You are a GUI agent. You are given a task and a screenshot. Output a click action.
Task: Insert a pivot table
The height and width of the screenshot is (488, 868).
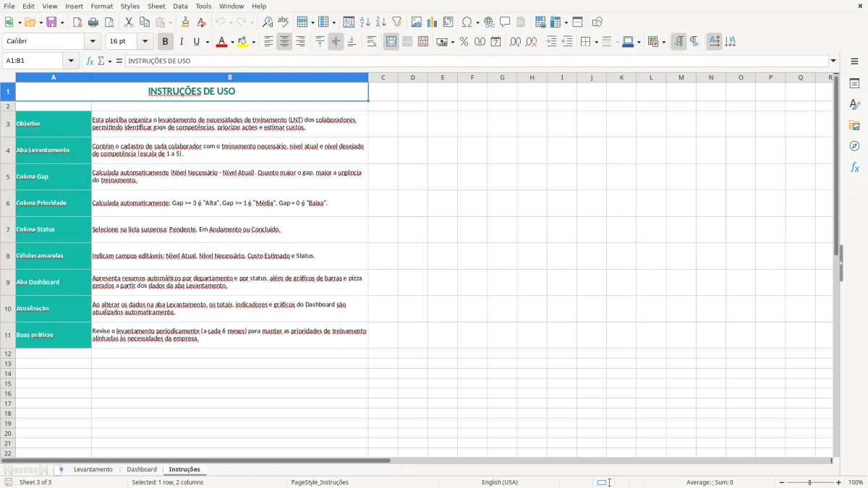click(448, 22)
